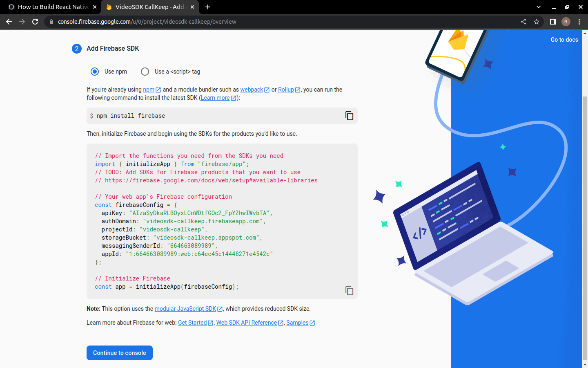588x368 pixels.
Task: Click the address bar URL
Action: tap(147, 22)
